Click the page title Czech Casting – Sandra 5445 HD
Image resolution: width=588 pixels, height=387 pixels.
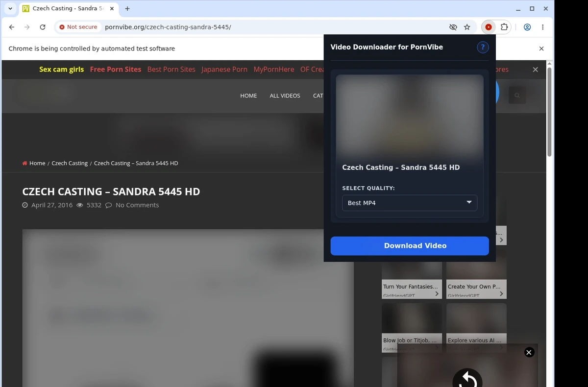point(111,192)
